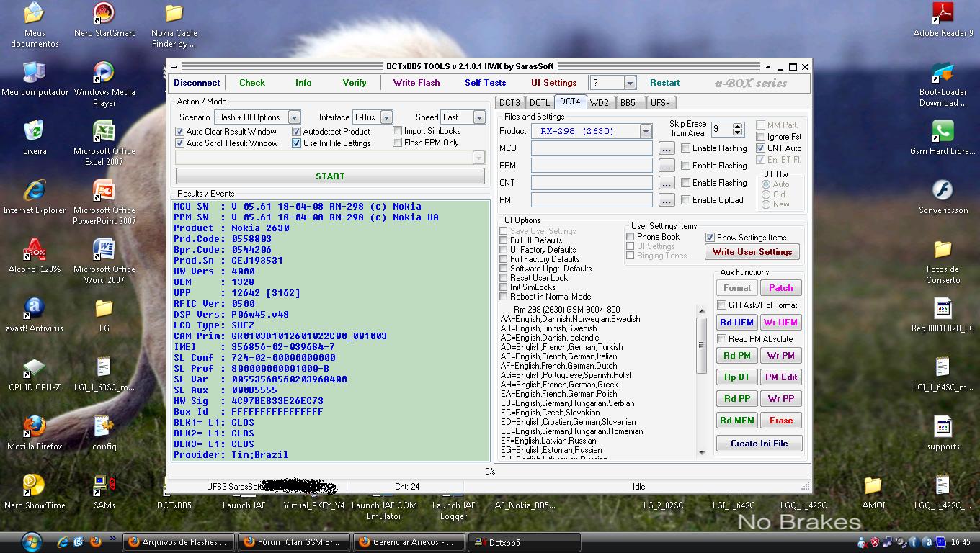980x553 pixels.
Task: Open Internet Explorer desktop icon
Action: [35, 197]
